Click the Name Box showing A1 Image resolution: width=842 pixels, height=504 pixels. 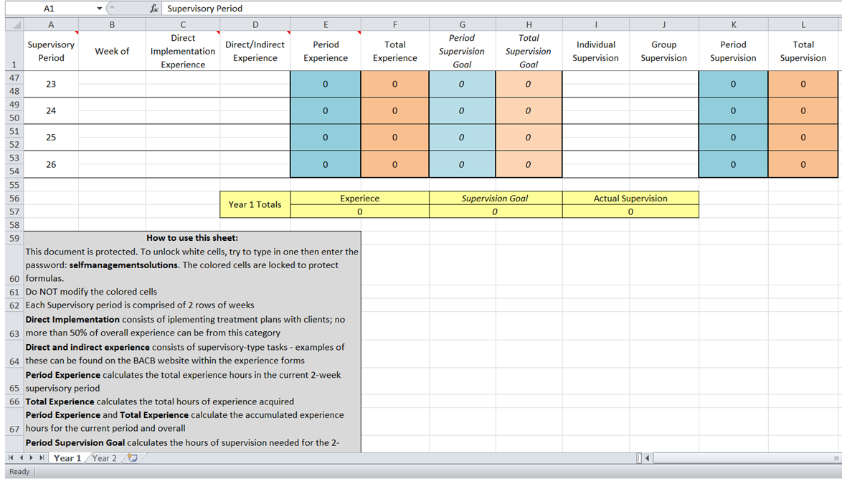[x=49, y=9]
